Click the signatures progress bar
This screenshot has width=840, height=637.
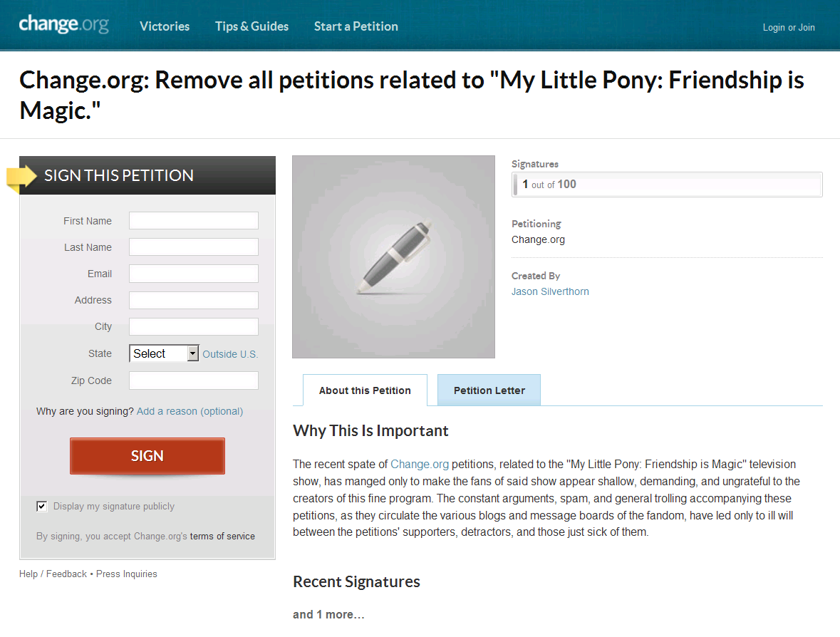pyautogui.click(x=667, y=185)
